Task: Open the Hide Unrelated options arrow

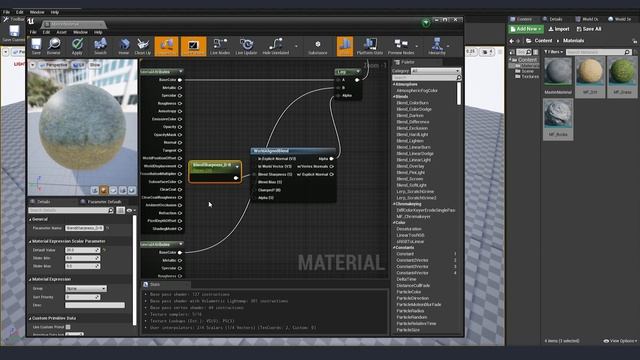Action: click(296, 46)
